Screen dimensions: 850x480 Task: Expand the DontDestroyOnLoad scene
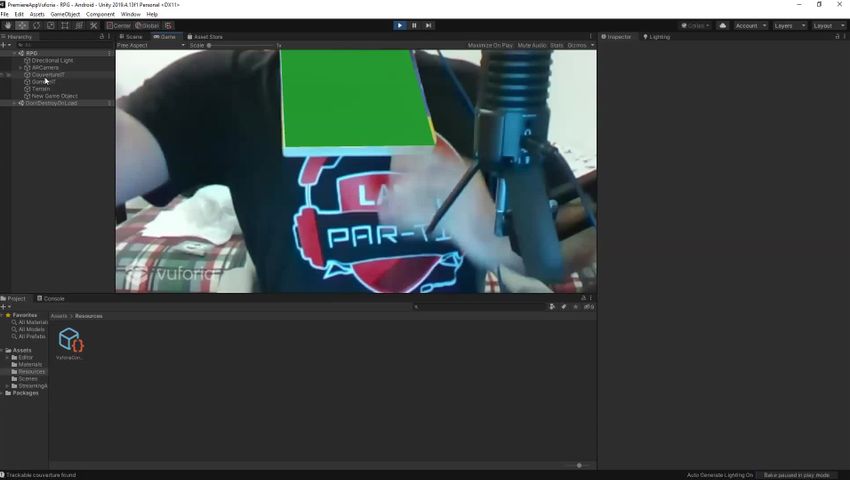pos(14,103)
